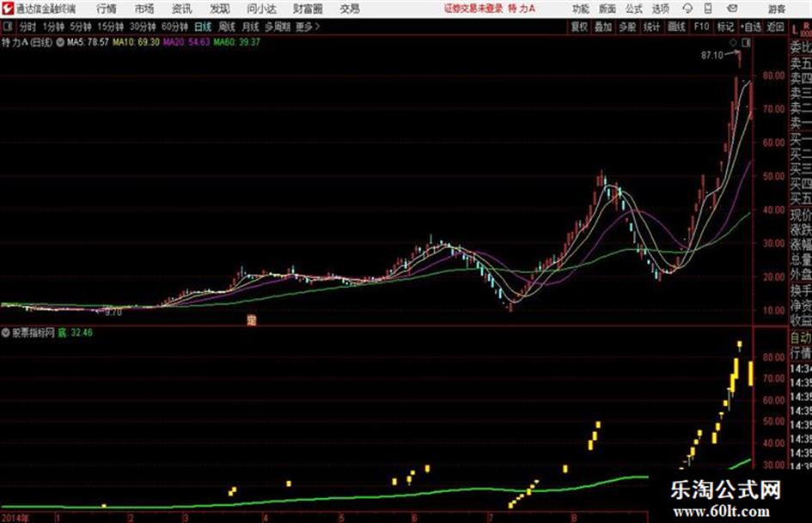Screen dimensions: 812x523
Task: Expand 股票指标网 indicator dropdown arrow
Action: pos(6,332)
